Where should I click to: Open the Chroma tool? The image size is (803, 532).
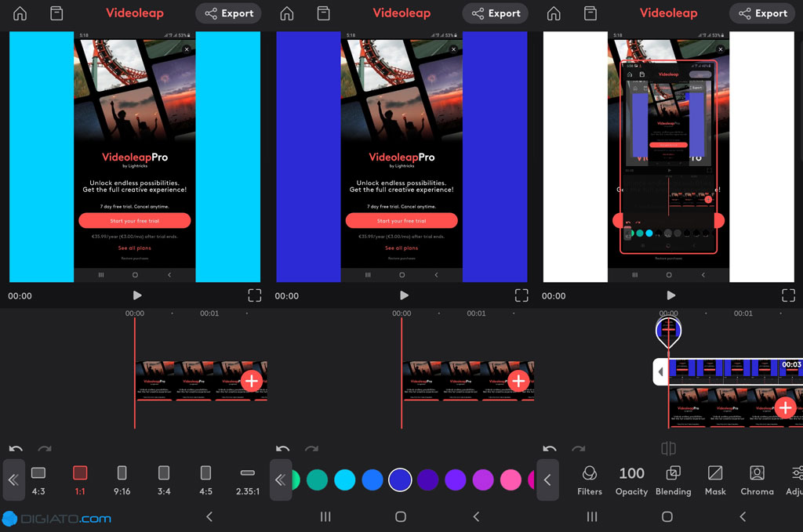pos(757,480)
